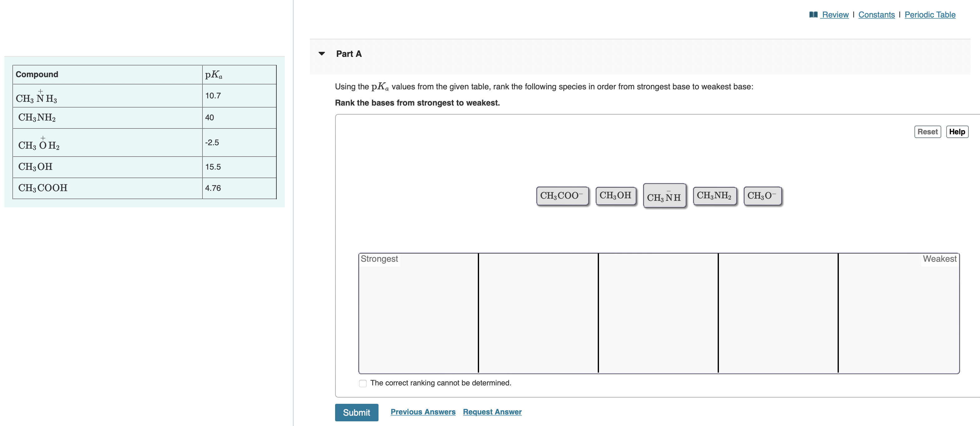Open Review using the book icon
This screenshot has width=980, height=426.
pos(814,14)
